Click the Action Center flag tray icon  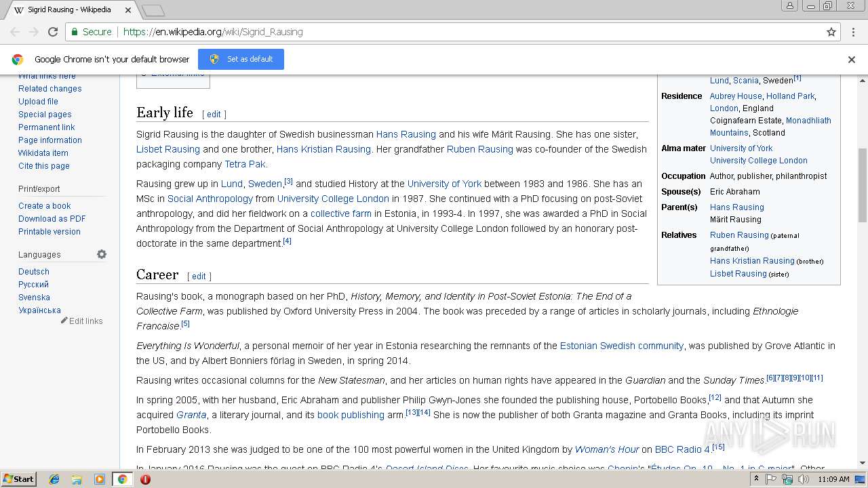point(772,479)
